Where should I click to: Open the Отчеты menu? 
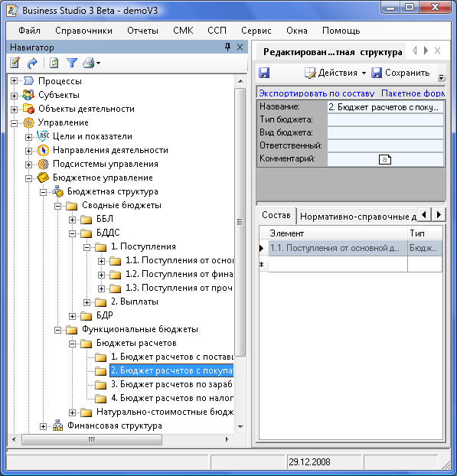pos(142,31)
